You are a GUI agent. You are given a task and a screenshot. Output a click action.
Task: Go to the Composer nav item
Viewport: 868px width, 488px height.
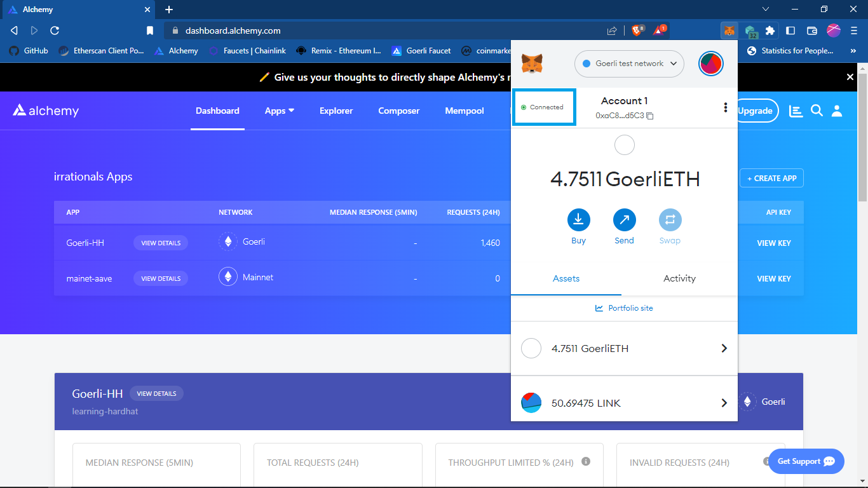coord(399,111)
